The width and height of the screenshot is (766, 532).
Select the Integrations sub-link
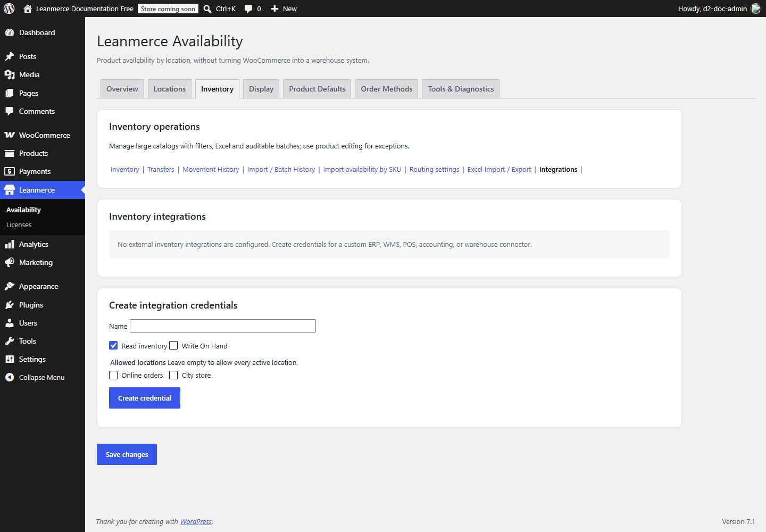(x=558, y=170)
